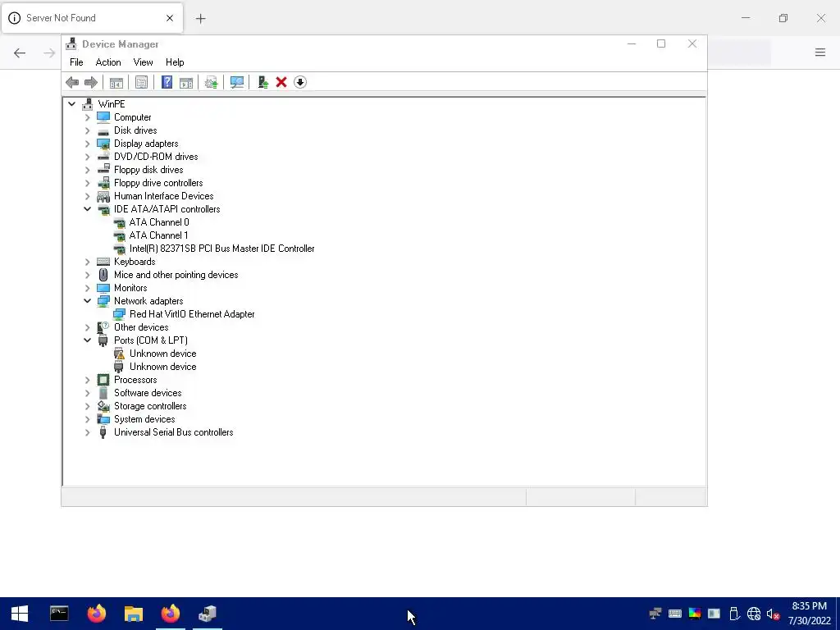Click the Universal Serial Bus controllers icon
Viewport: 840px width, 630px height.
coord(103,432)
